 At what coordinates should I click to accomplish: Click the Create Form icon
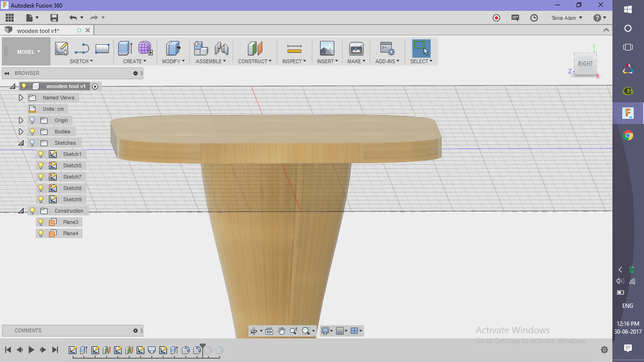145,48
